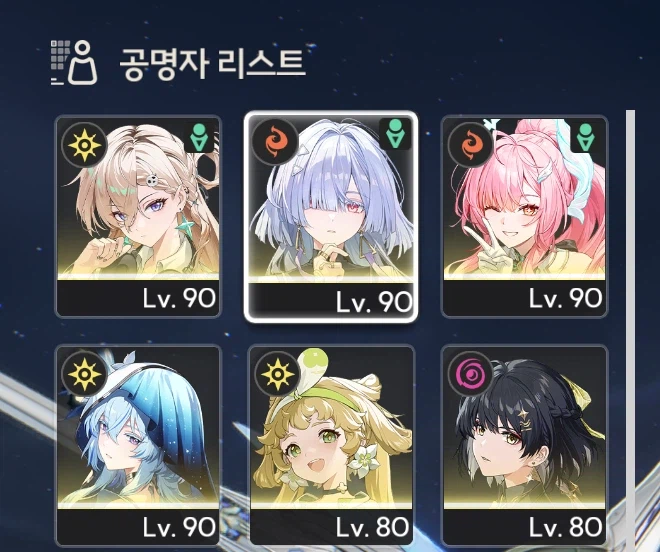Click the Spectro sun icon on blonde character

[x=84, y=145]
